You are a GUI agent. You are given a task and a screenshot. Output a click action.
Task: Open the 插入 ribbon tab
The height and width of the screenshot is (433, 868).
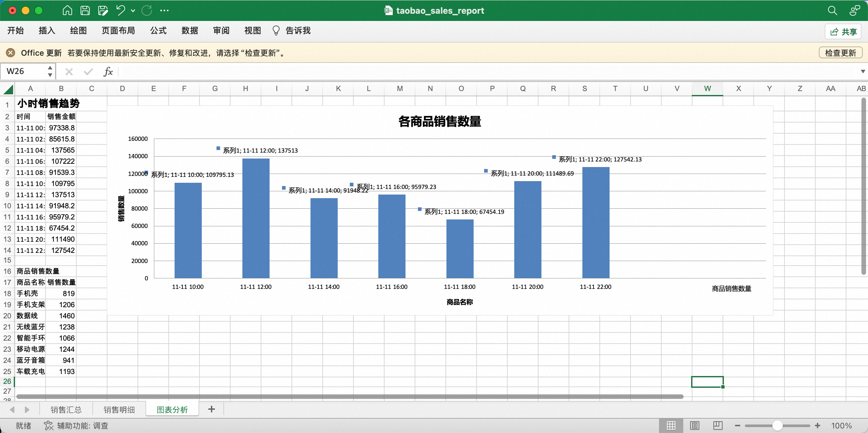(x=47, y=31)
